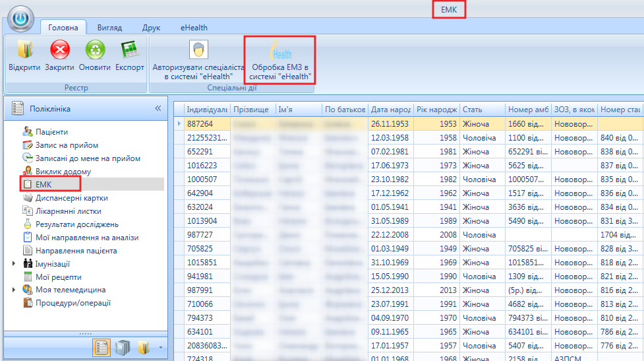Expand the Імунізації tree node arrow
Viewport: 644px width, 361px height.
click(14, 263)
